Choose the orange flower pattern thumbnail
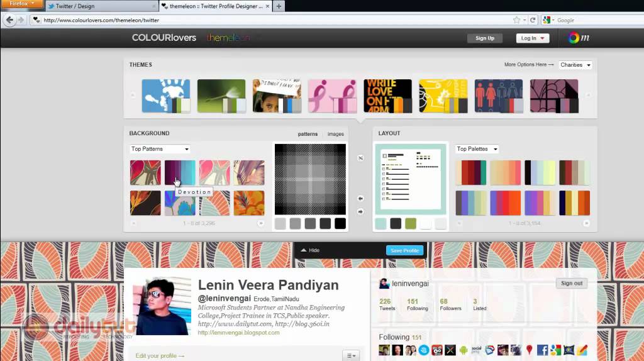 point(249,203)
